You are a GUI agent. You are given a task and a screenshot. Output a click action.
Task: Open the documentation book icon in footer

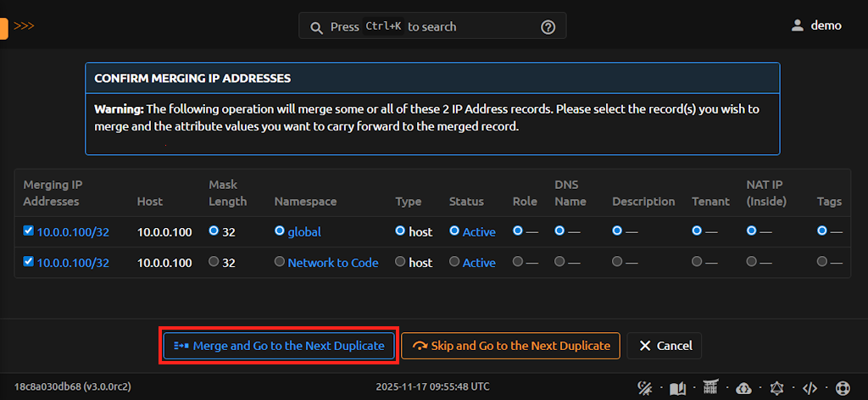677,388
